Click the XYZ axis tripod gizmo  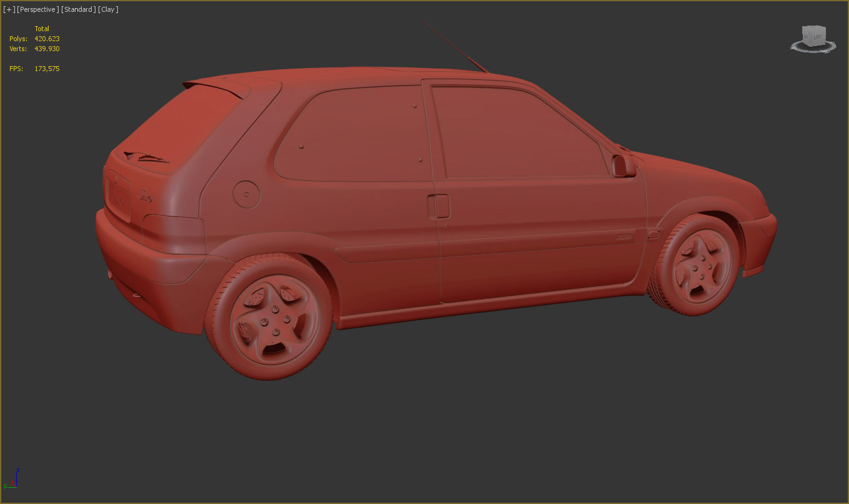[11, 479]
